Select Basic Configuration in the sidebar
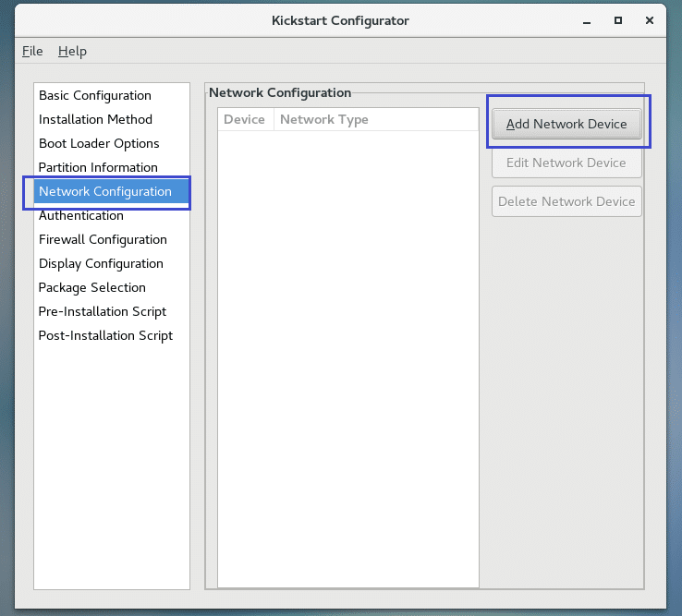This screenshot has height=616, width=682. point(94,95)
